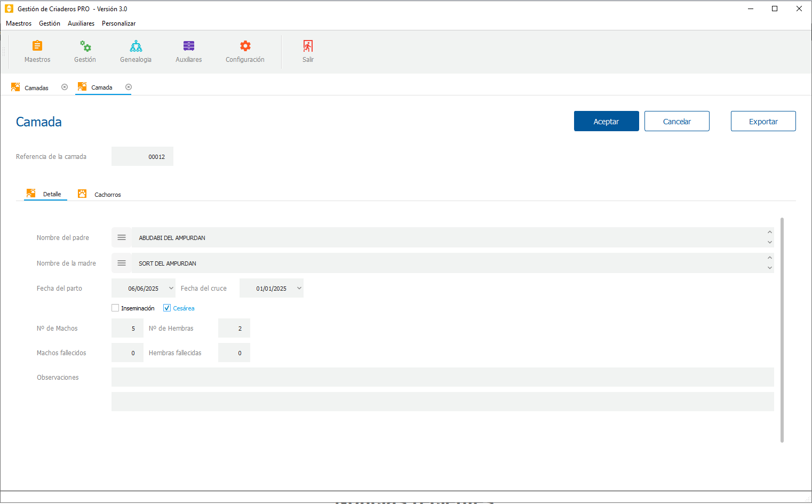This screenshot has width=812, height=504.
Task: Expand the Fecha del cruce date dropdown
Action: [299, 289]
